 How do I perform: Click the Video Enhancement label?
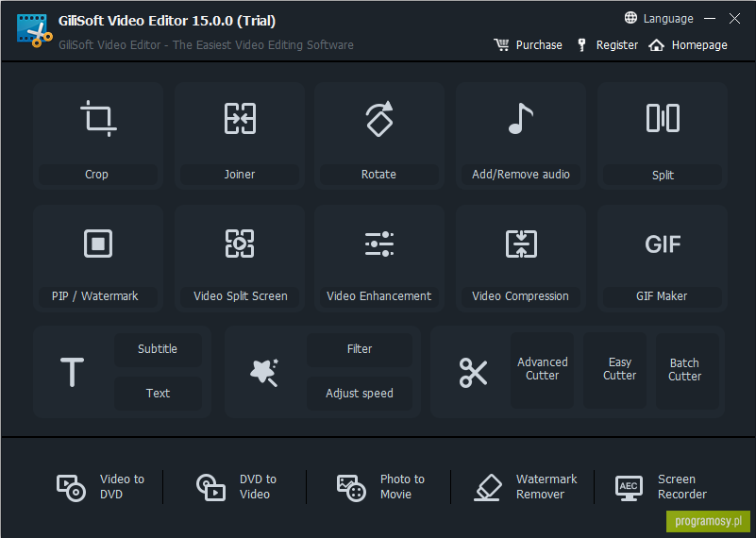point(379,296)
